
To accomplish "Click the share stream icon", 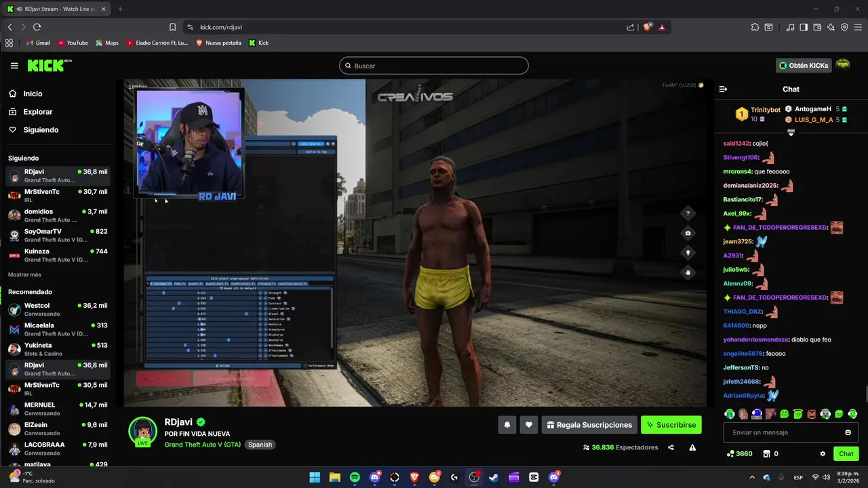I will [671, 447].
